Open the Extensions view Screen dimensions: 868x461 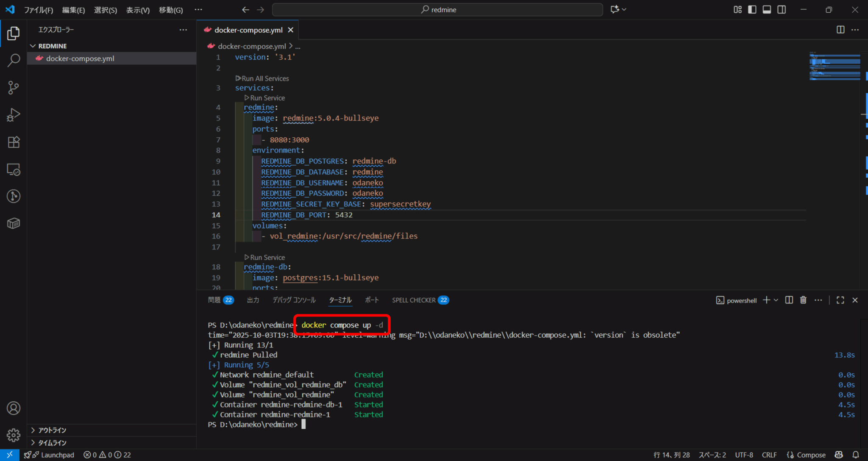point(13,142)
